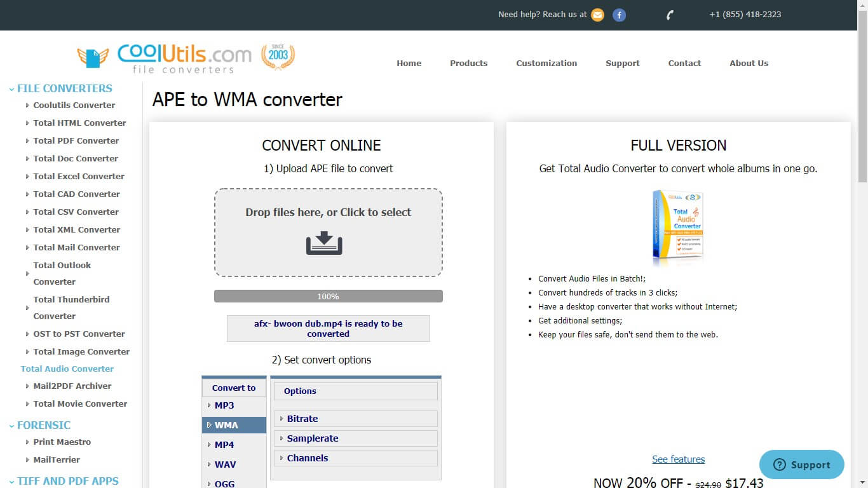This screenshot has width=868, height=488.
Task: Click the upload tray download icon
Action: pyautogui.click(x=324, y=243)
